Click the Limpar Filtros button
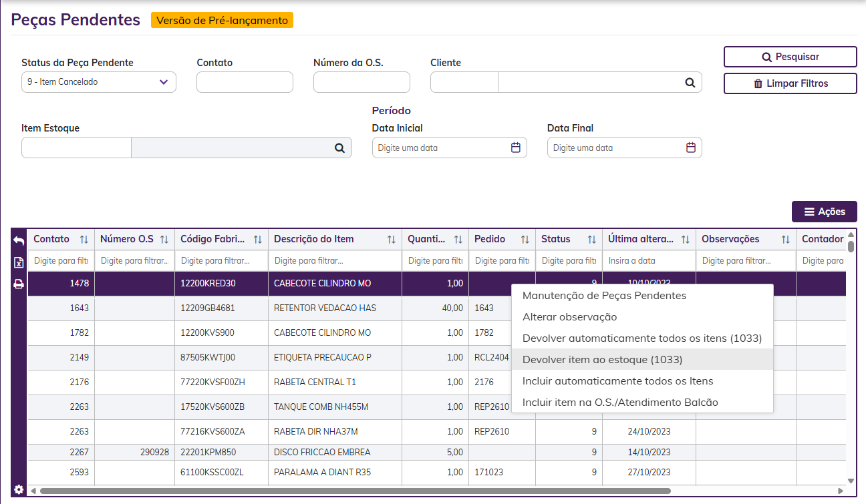The image size is (866, 504). (x=790, y=83)
